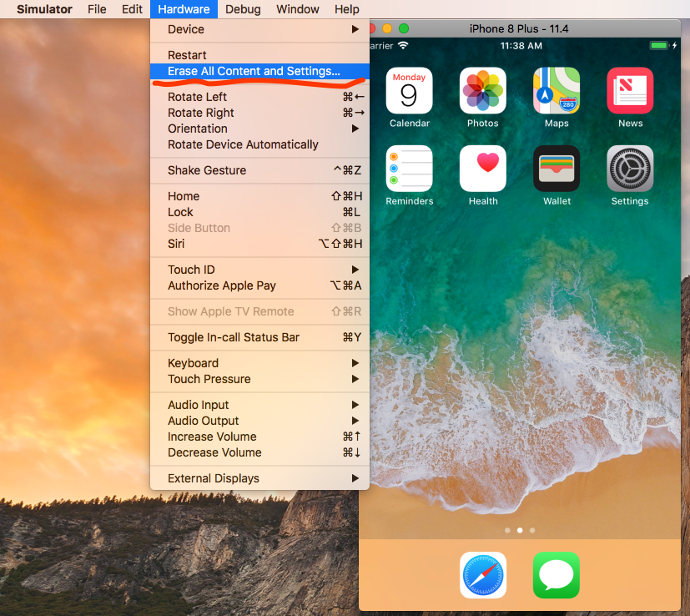
Task: Open the Wallet app icon
Action: (557, 169)
